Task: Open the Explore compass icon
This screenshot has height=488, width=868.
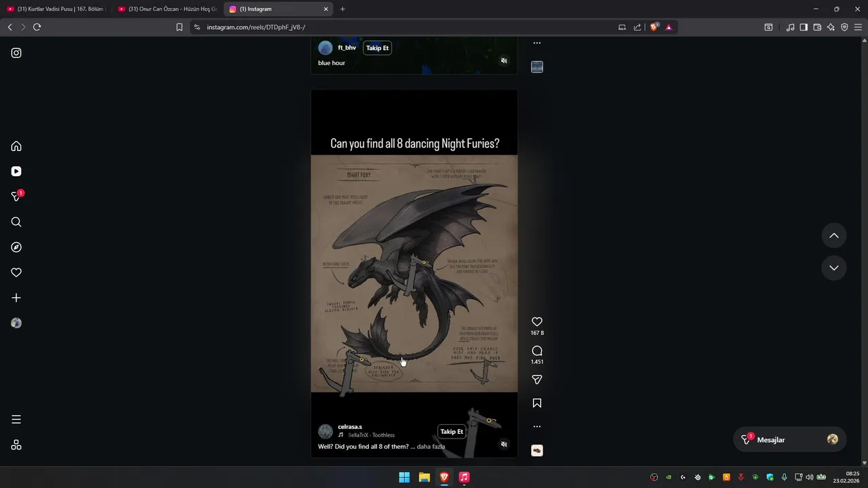Action: coord(16,247)
